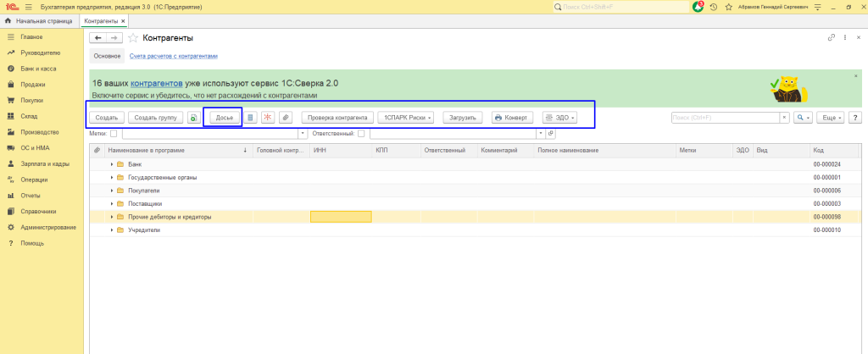Click the green copy-document icon next to Создать группу
Screen dimensions: 868x354
click(193, 118)
